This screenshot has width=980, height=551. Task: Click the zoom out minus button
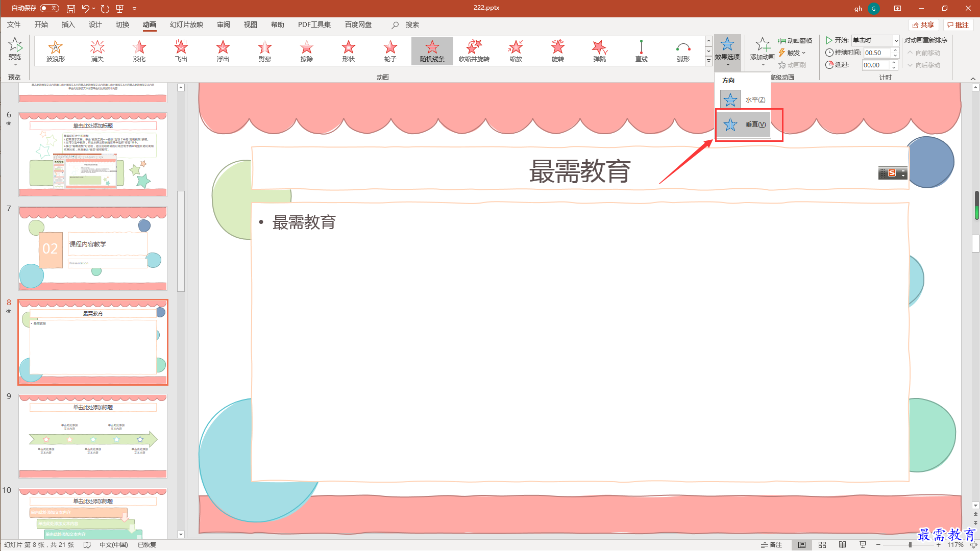[x=878, y=545]
